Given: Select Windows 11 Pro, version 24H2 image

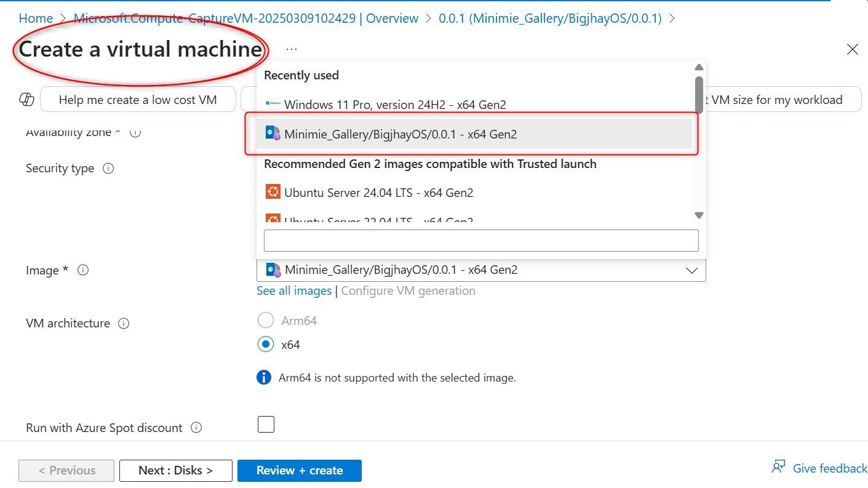Looking at the screenshot, I should [x=475, y=105].
